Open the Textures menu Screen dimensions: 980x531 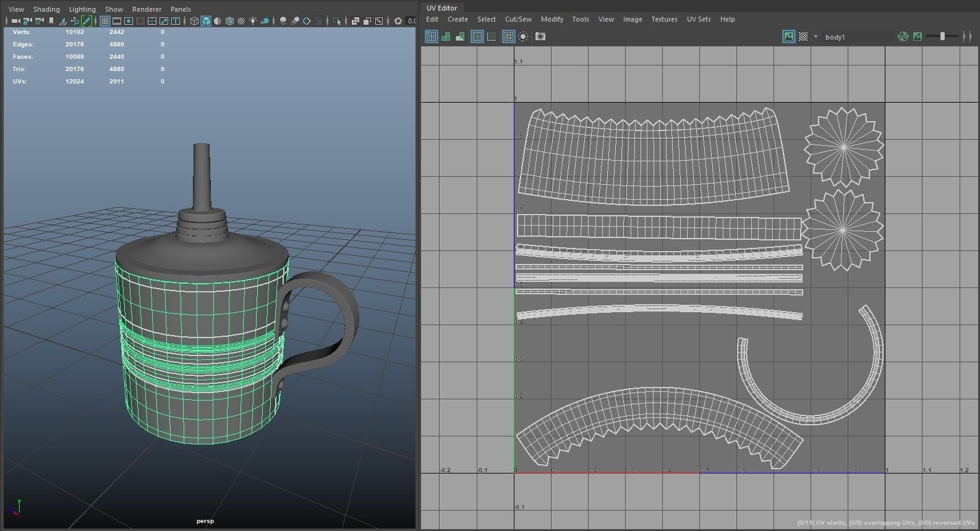(x=664, y=19)
